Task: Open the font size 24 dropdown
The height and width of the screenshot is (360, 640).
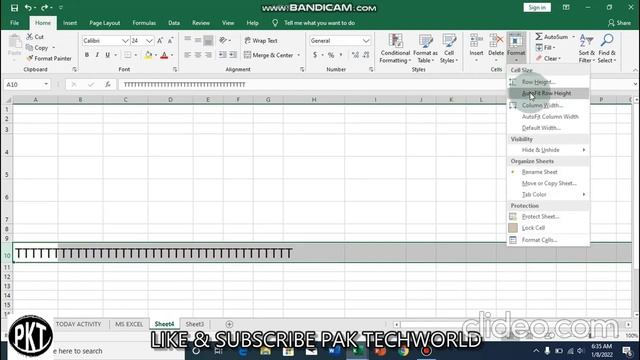Action: (149, 41)
